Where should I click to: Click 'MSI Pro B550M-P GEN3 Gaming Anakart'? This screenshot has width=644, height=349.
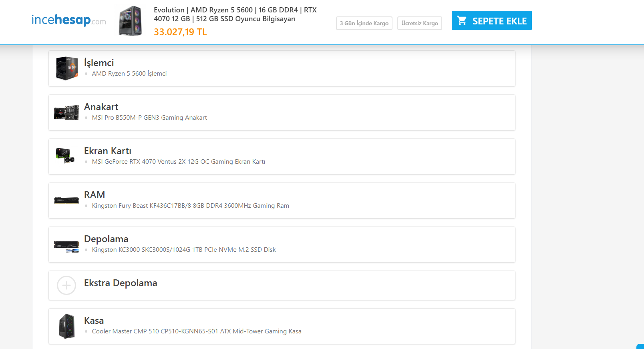point(149,118)
